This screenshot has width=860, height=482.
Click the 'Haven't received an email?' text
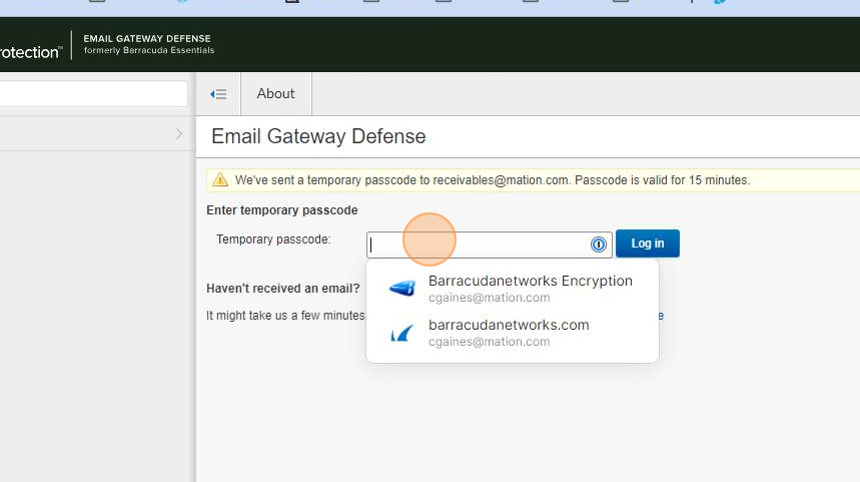pos(283,288)
